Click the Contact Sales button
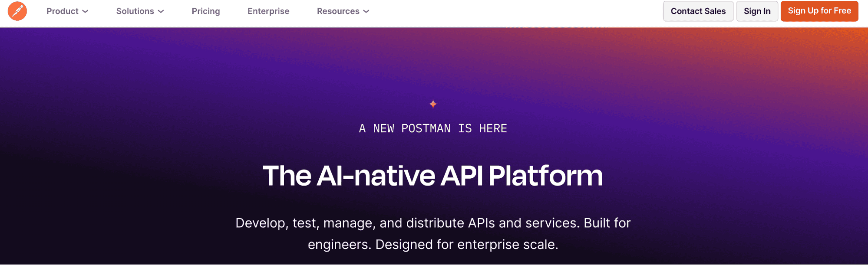868x265 pixels. pos(698,11)
